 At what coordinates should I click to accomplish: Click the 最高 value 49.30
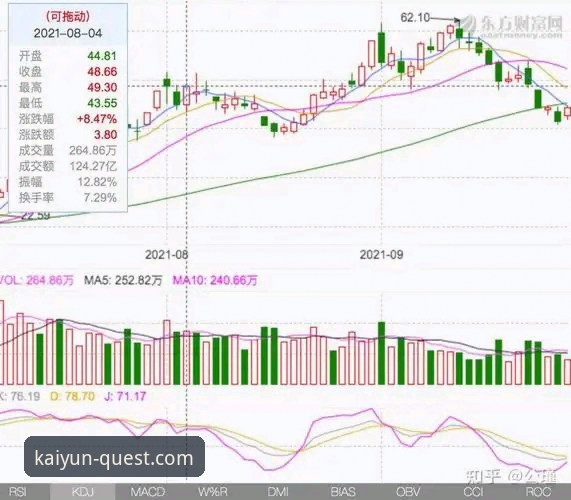102,87
